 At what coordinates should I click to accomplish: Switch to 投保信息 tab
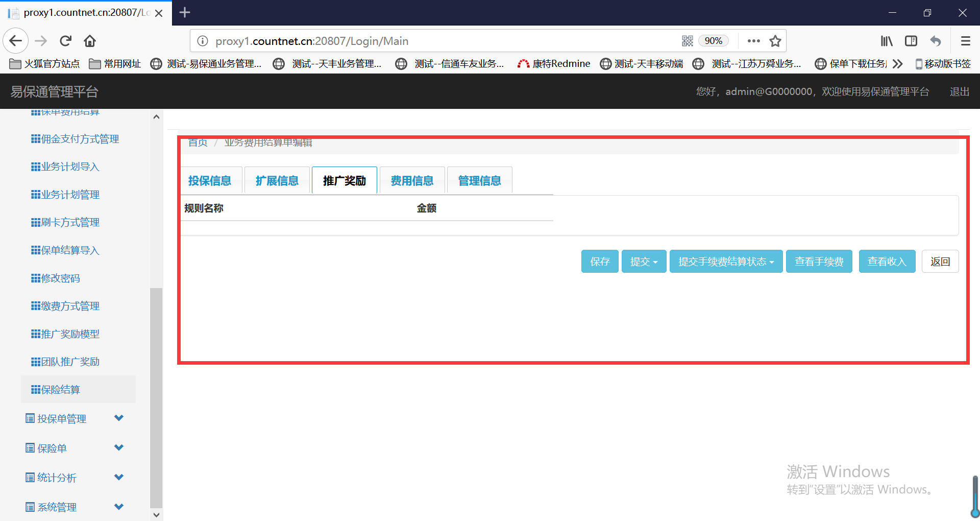210,181
